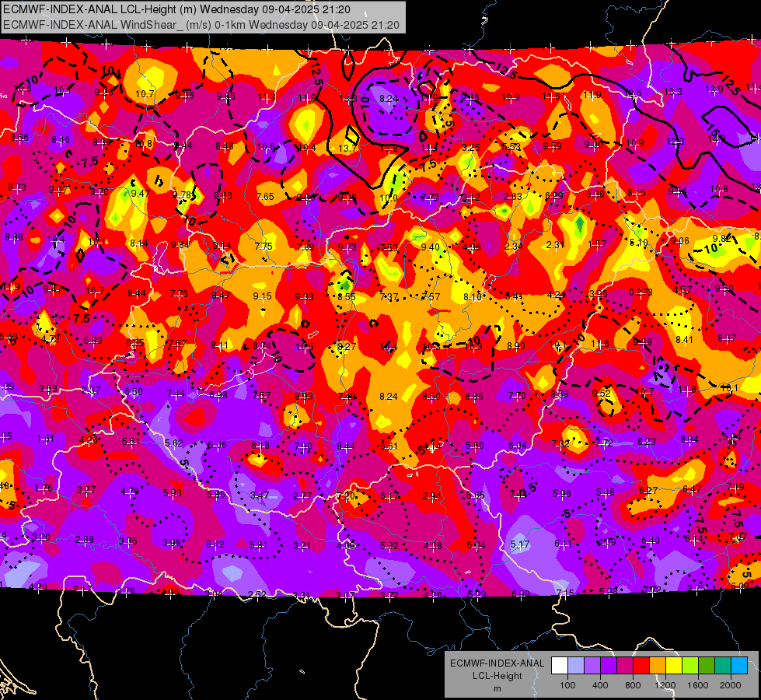Click the legend title ECMWF-INDEX-ANAL

497,663
